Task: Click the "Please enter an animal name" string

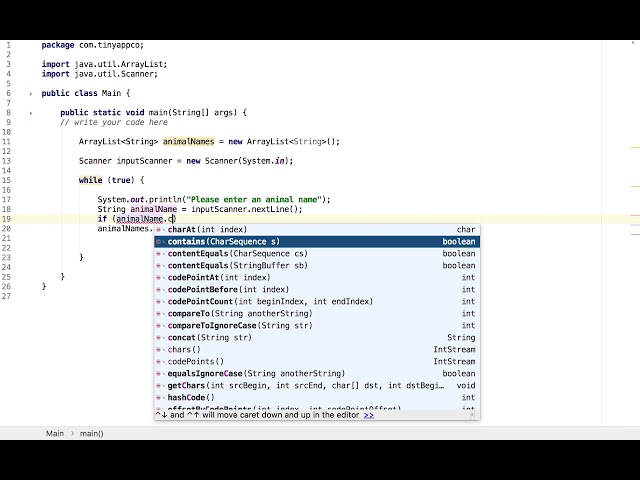Action: pyautogui.click(x=252, y=200)
